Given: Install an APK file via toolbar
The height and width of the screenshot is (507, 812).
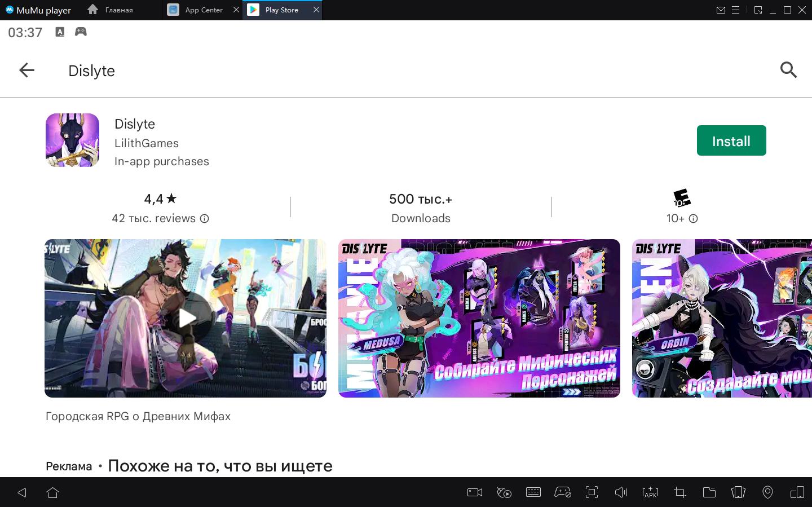Looking at the screenshot, I should click(x=650, y=492).
